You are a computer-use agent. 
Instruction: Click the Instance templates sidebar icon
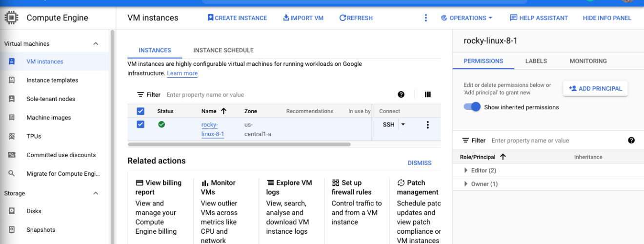pos(12,80)
